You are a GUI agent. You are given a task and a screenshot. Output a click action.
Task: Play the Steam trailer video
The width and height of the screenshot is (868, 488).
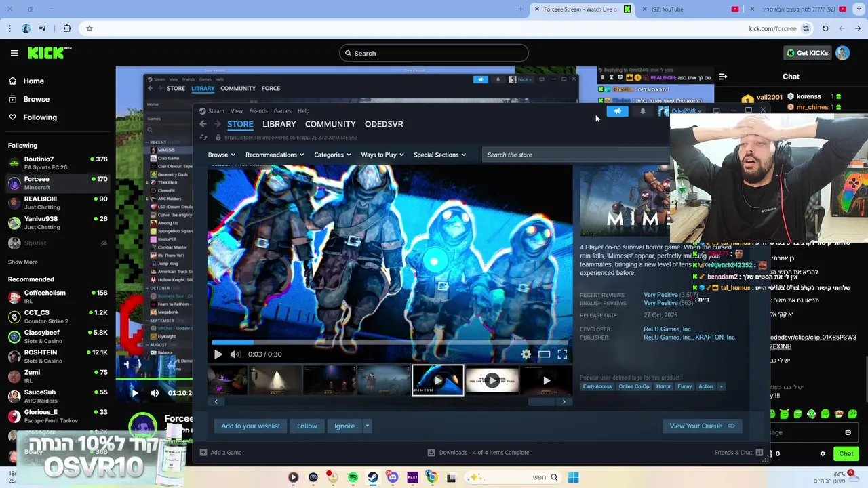coord(218,354)
